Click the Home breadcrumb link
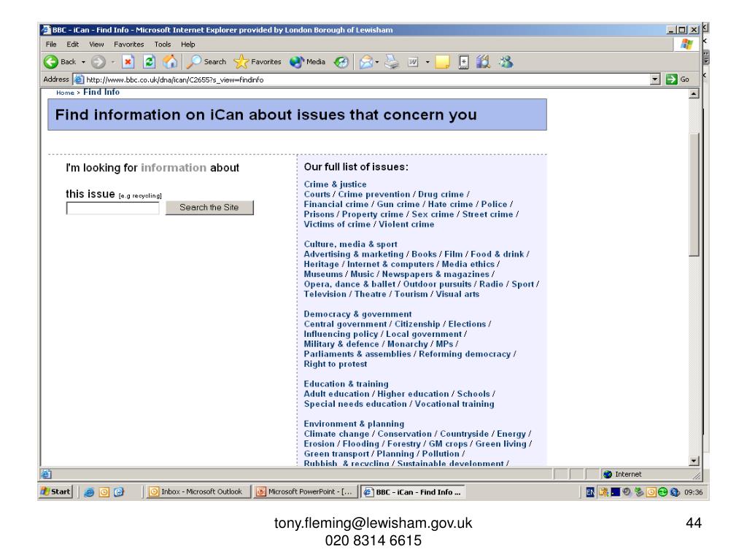Viewport: 747px width, 560px height. pyautogui.click(x=65, y=93)
